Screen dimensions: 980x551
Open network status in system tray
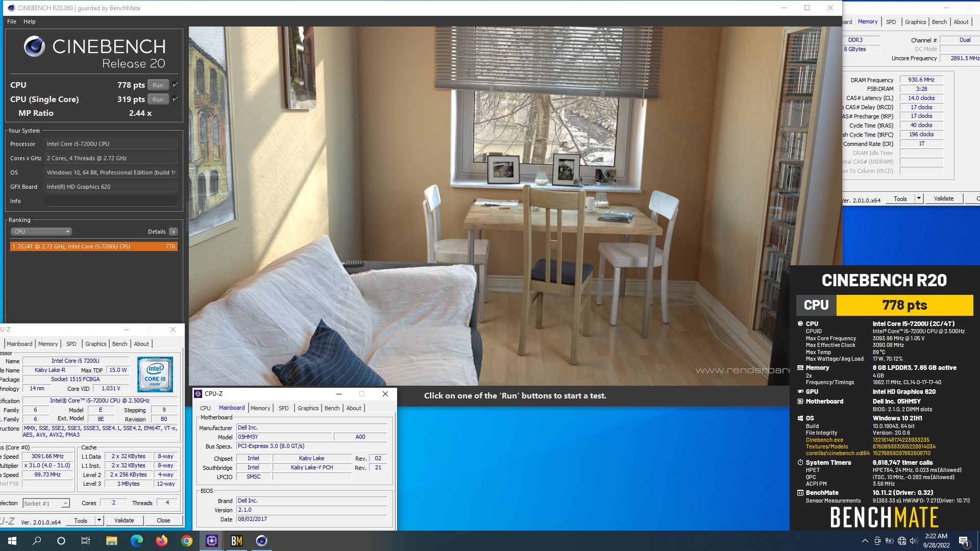(902, 541)
